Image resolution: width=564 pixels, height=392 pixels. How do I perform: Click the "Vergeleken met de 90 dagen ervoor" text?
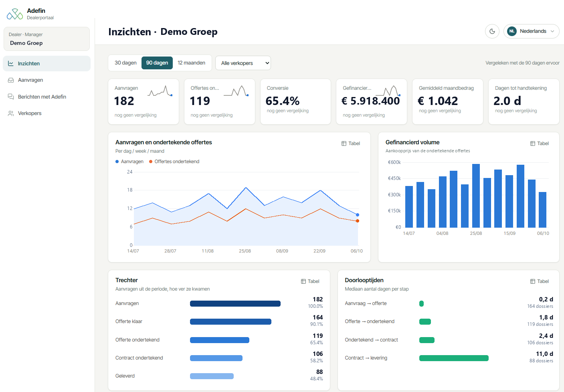click(x=522, y=63)
